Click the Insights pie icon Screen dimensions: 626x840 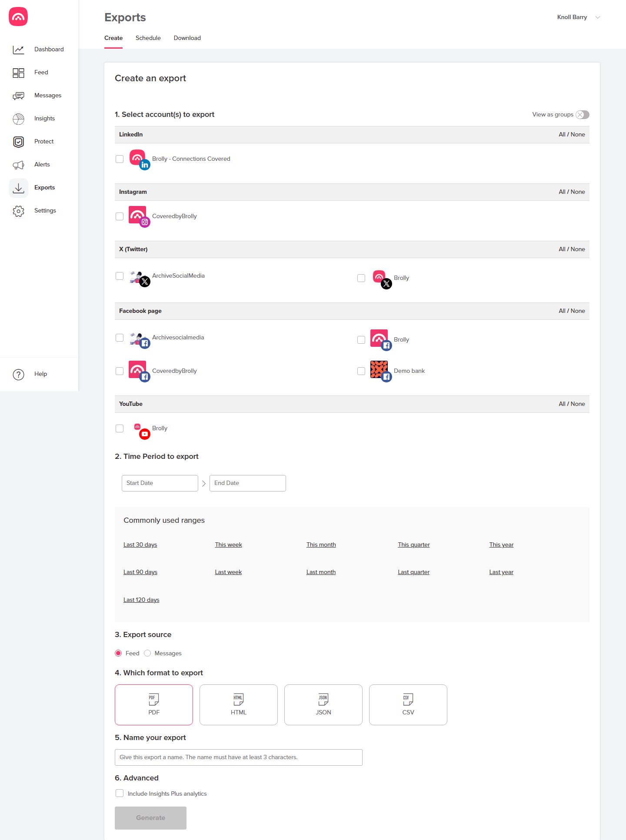pyautogui.click(x=18, y=119)
